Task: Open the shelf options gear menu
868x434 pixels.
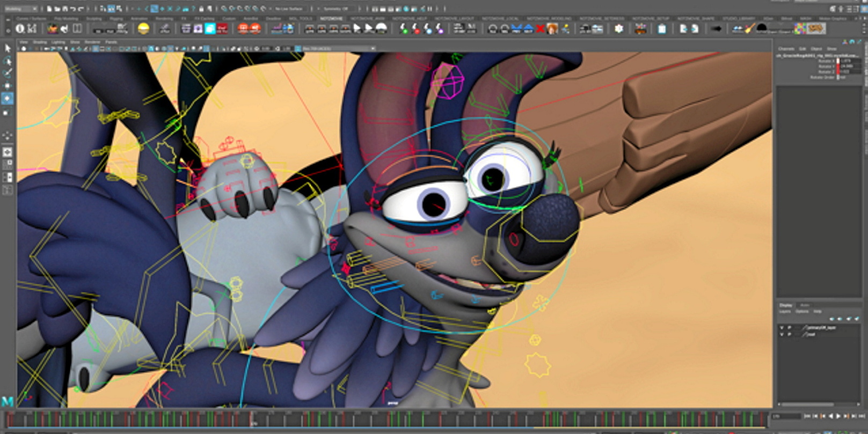Action: pyautogui.click(x=8, y=31)
